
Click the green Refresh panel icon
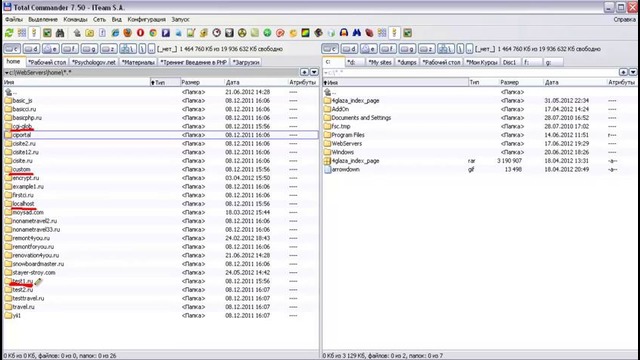pos(9,33)
